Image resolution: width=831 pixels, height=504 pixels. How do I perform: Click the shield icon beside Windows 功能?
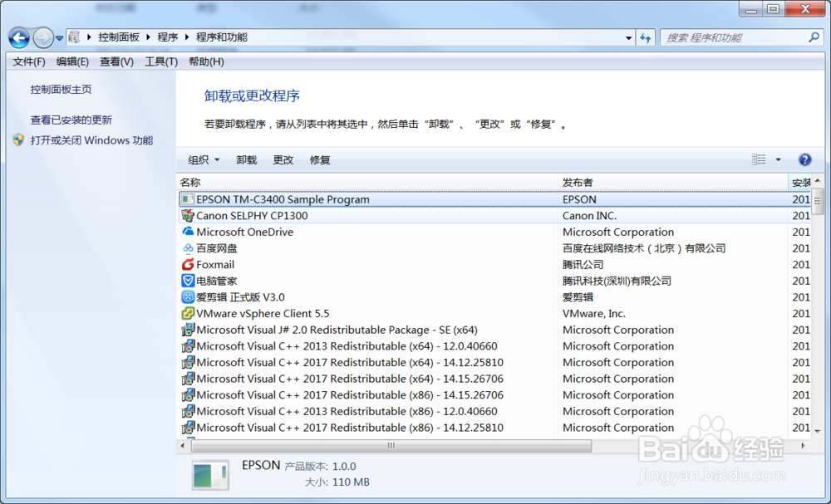(18, 140)
